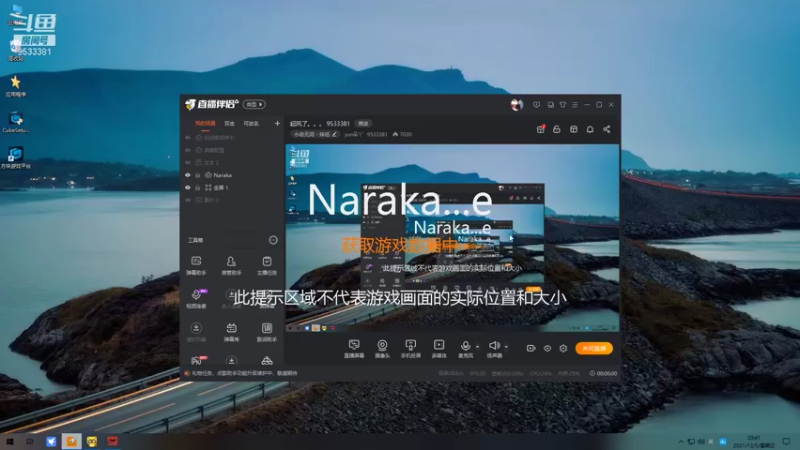This screenshot has width=800, height=450.
Task: Add a new scene with the plus icon
Action: click(277, 123)
